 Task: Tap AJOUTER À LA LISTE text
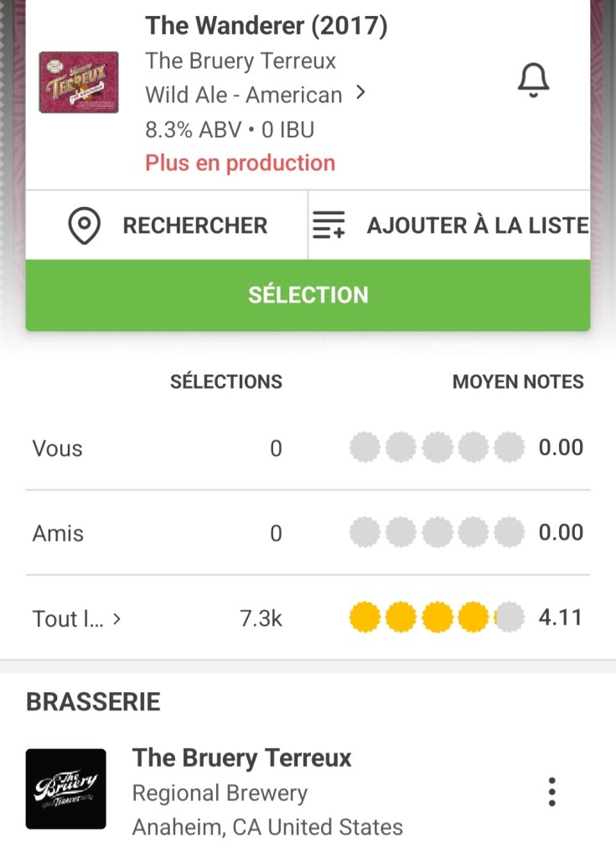477,225
